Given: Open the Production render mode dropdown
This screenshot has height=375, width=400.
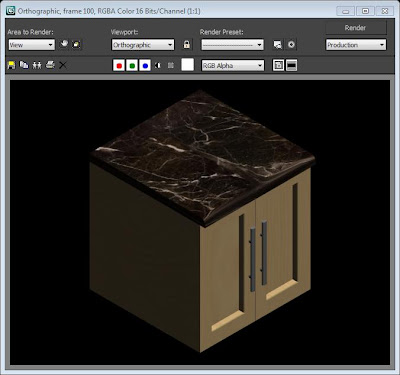Looking at the screenshot, I should [x=356, y=45].
